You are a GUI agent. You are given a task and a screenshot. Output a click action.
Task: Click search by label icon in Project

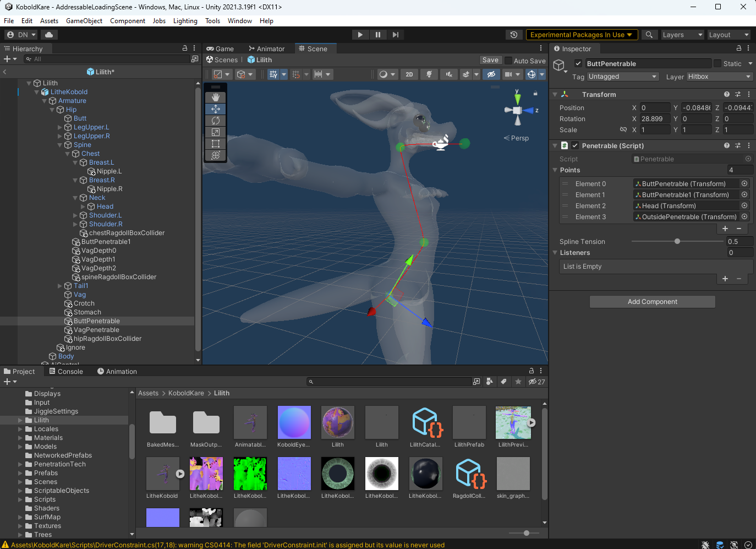pyautogui.click(x=503, y=382)
